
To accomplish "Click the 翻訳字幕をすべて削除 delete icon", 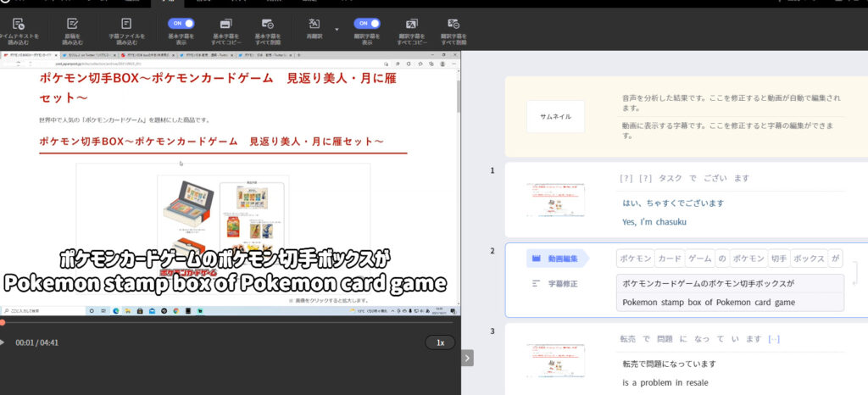I will point(453,24).
